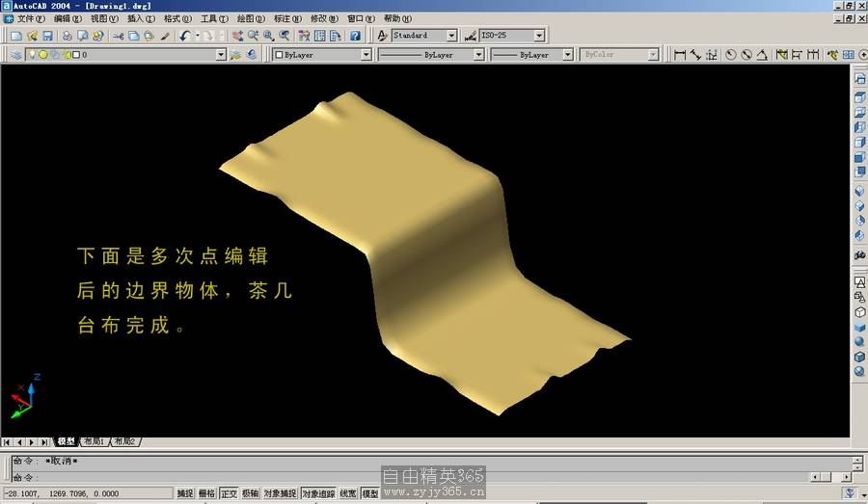This screenshot has height=504, width=868.
Task: Click the Cut scissors icon
Action: click(x=118, y=36)
